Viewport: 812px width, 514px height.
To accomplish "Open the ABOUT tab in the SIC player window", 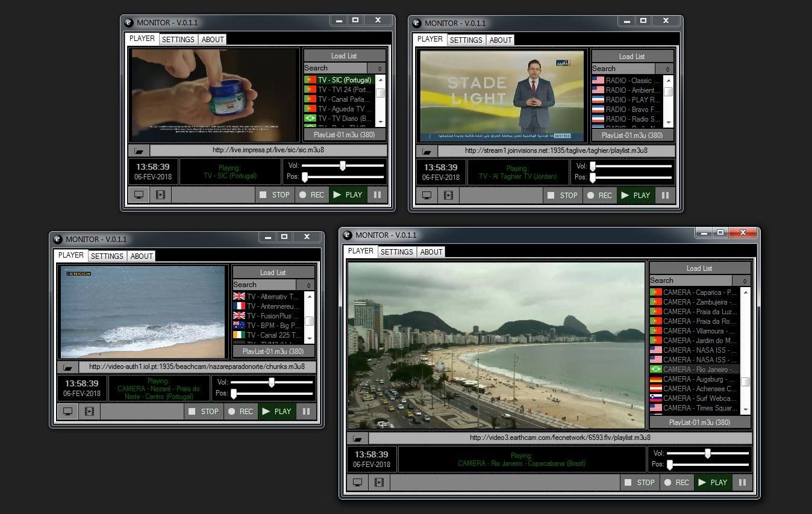I will 213,39.
